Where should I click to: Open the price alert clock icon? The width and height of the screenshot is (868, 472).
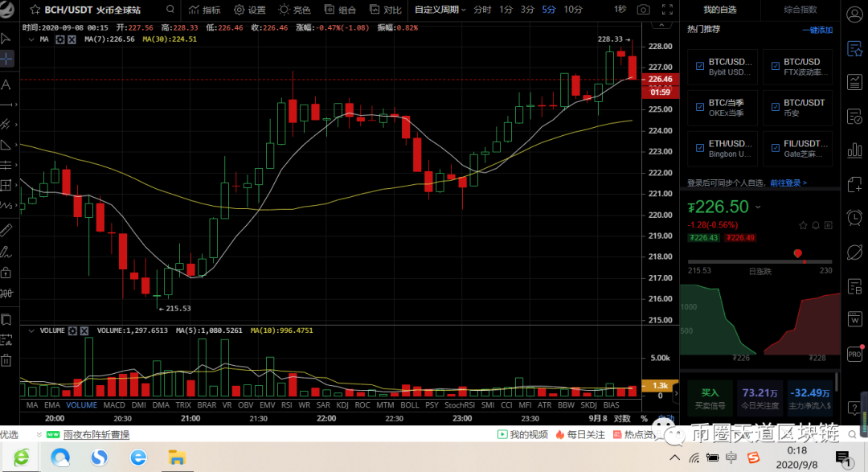point(854,218)
